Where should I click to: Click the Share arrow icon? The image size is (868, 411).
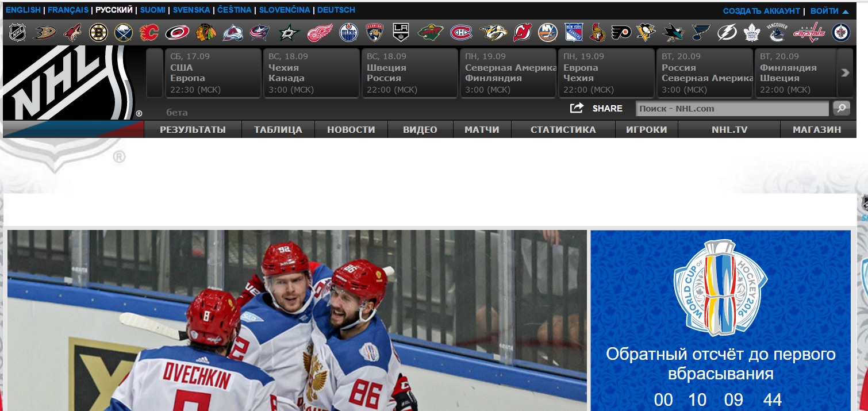(577, 108)
